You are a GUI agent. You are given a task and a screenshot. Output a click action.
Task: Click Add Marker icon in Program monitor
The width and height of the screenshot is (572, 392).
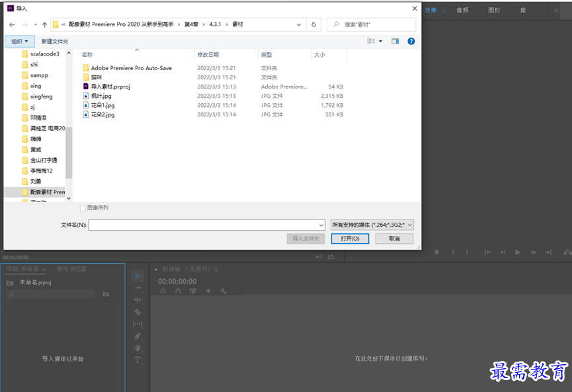pos(436,253)
